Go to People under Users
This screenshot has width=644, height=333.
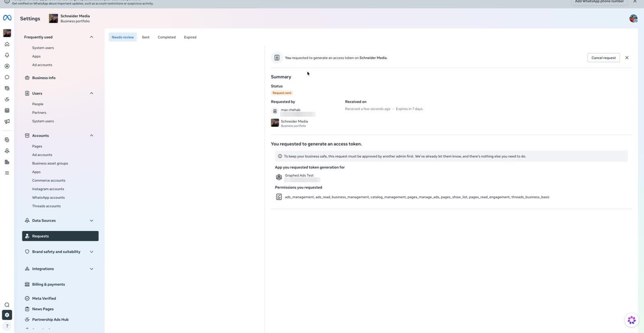(38, 104)
